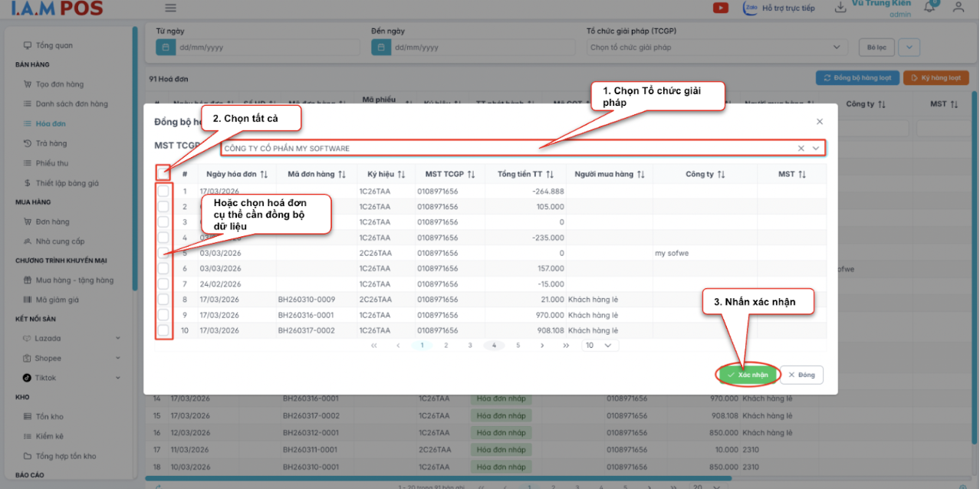Viewport: 980px width, 489px height.
Task: Check the select-all checkbox in dialog header
Action: point(163,174)
